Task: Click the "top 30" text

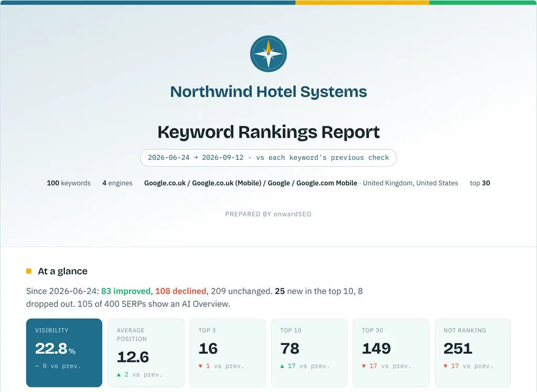Action: (480, 183)
